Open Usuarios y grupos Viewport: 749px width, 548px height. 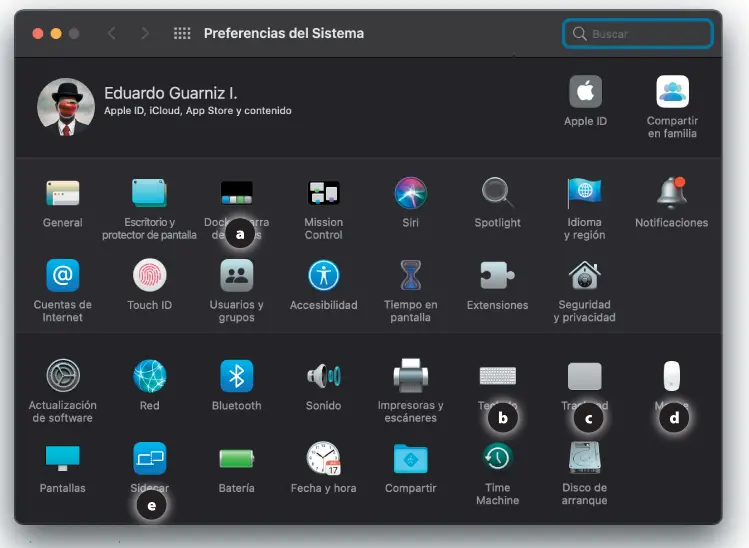coord(236,275)
